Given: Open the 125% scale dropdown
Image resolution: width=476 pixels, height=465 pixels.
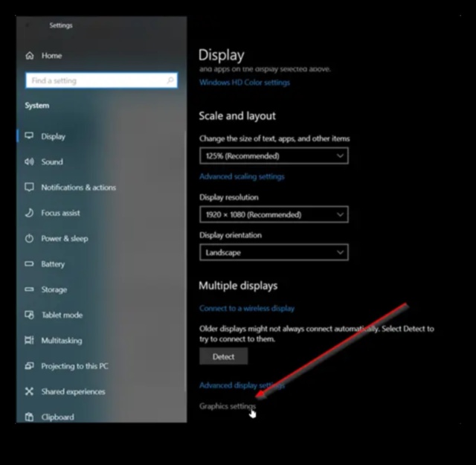Looking at the screenshot, I should coord(273,156).
